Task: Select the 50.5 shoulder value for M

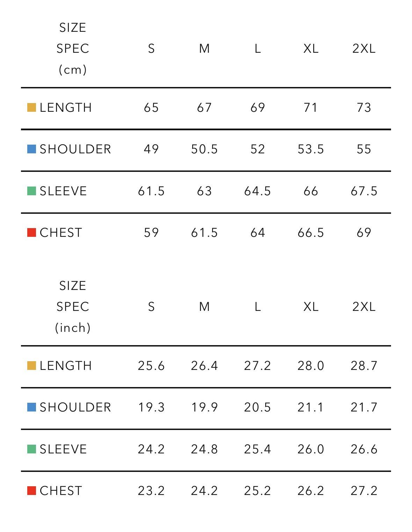Action: point(204,149)
